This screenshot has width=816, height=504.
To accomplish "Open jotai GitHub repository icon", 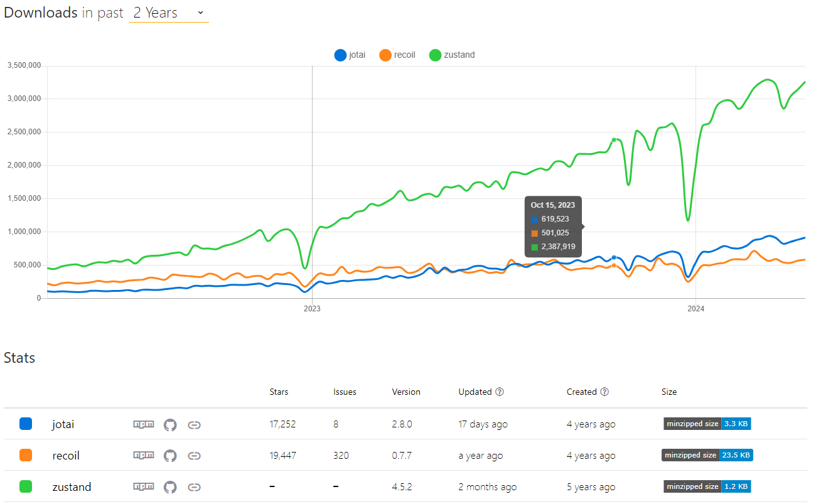I will pos(170,424).
